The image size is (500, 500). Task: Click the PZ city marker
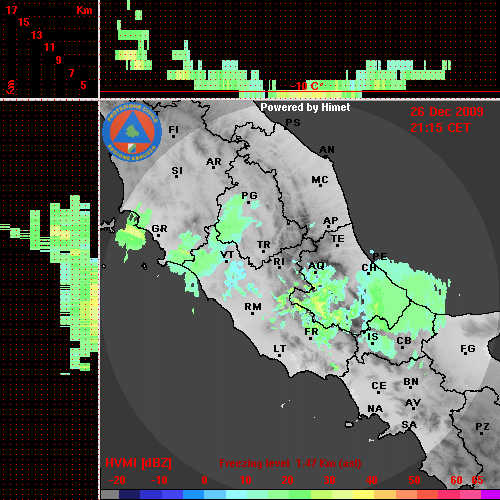tap(482, 433)
